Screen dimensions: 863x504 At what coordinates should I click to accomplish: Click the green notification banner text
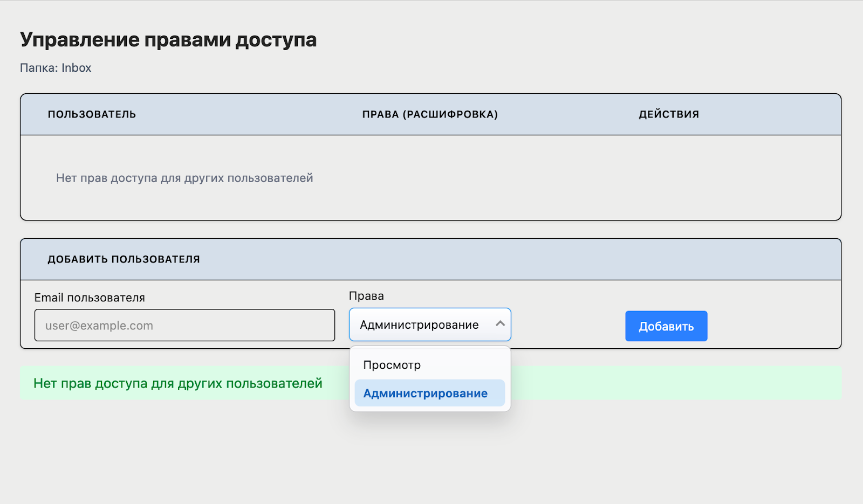[x=178, y=383]
